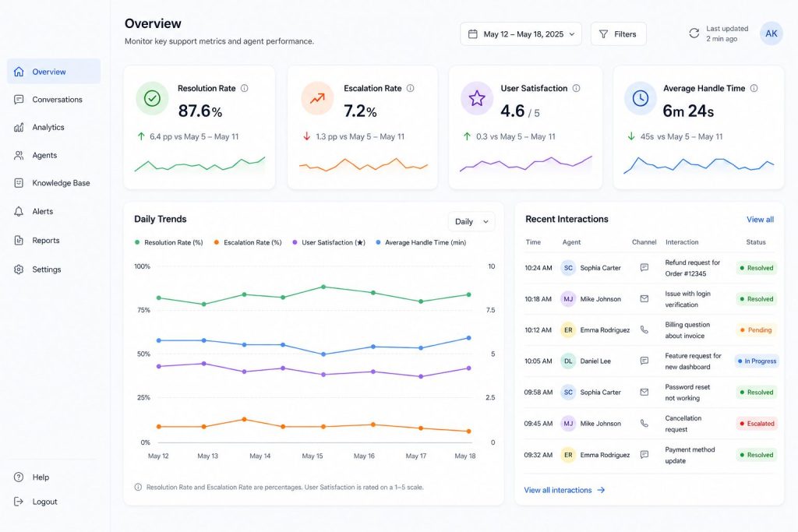The height and width of the screenshot is (532, 798).
Task: Select Agents in the sidebar
Action: (x=54, y=156)
